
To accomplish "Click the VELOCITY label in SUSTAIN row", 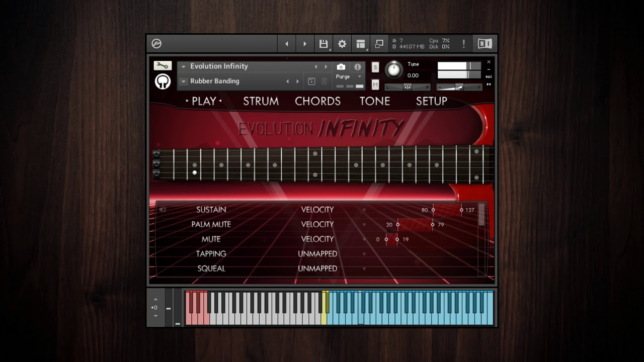I will [317, 210].
